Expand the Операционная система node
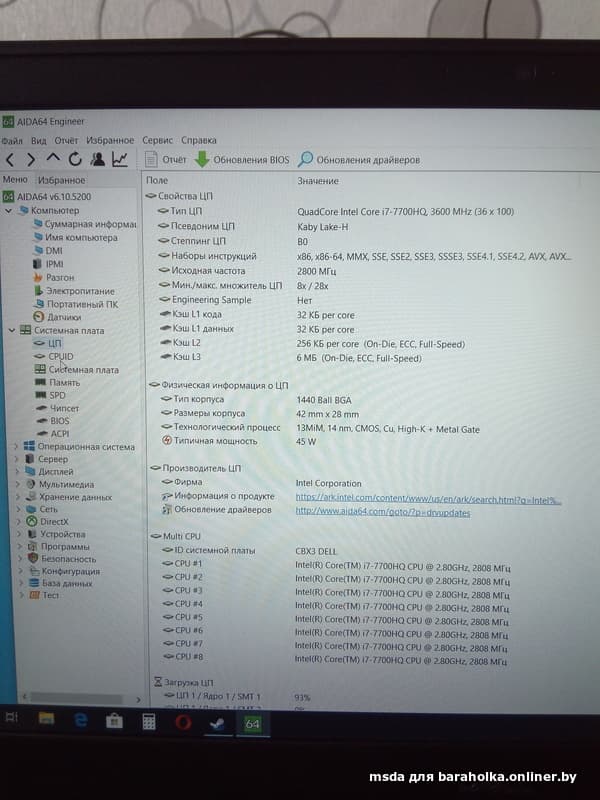600x800 pixels. (x=17, y=446)
